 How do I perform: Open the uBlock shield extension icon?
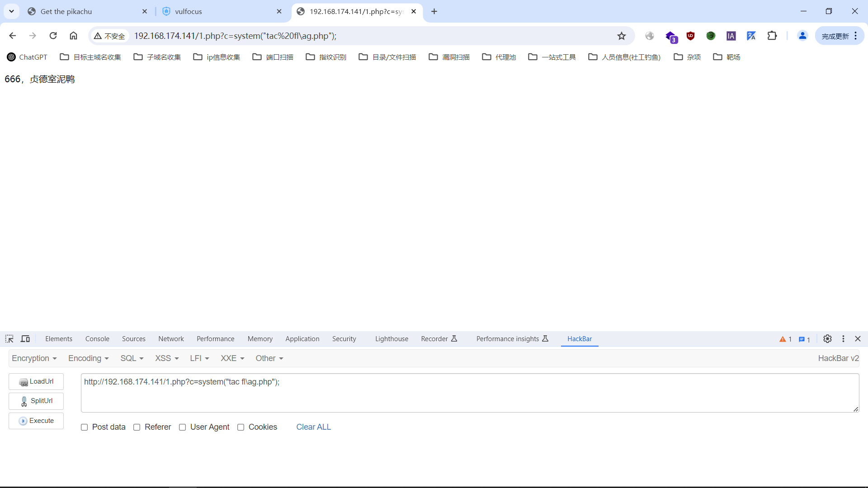(690, 36)
